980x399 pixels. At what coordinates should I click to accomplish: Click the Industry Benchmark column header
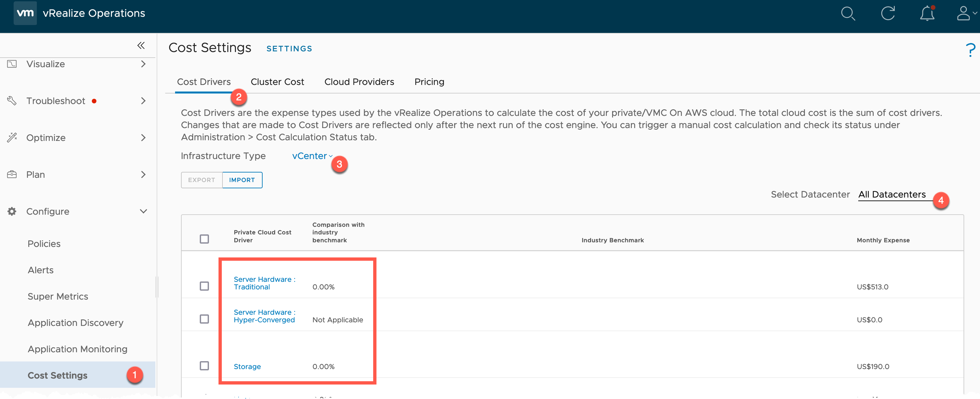[x=612, y=240]
